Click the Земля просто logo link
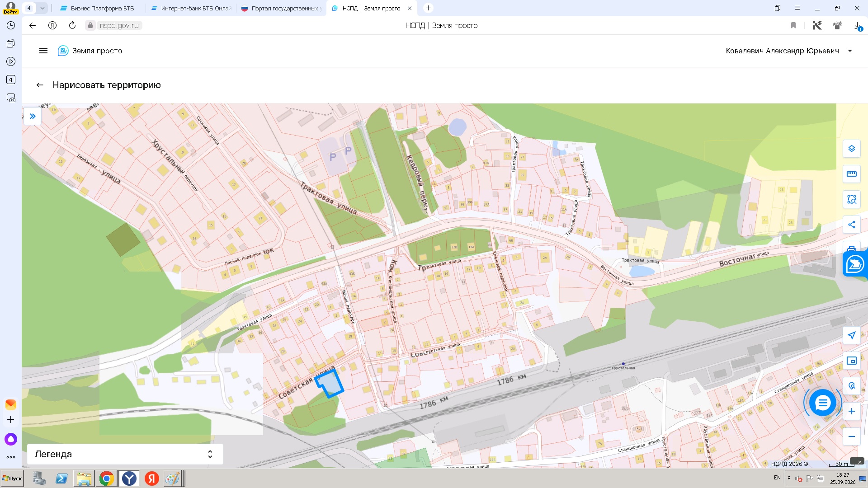868x488 pixels. (90, 51)
